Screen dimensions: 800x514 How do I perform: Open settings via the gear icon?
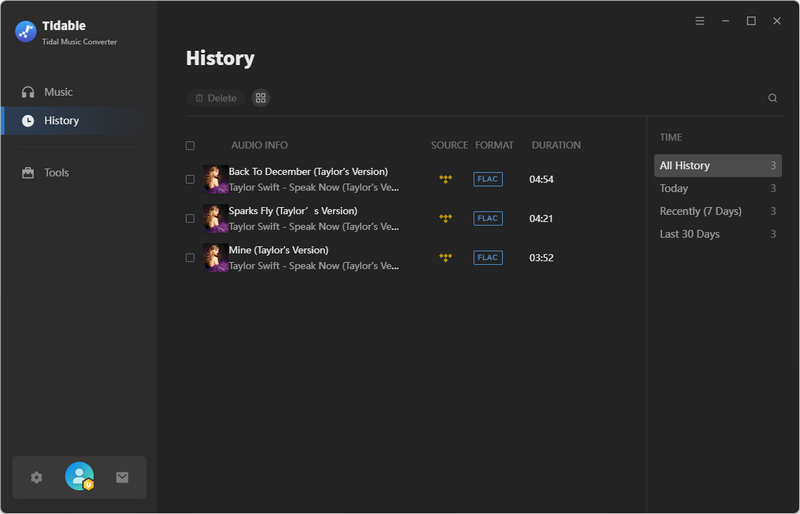(36, 477)
